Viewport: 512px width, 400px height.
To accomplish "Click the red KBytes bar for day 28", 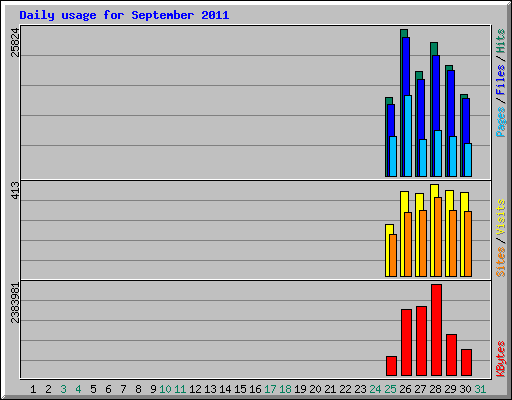I will [x=436, y=330].
